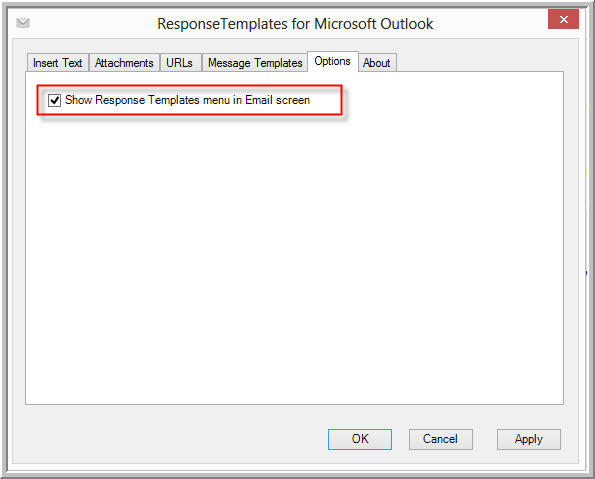Select the Options tab
The image size is (595, 479).
332,61
